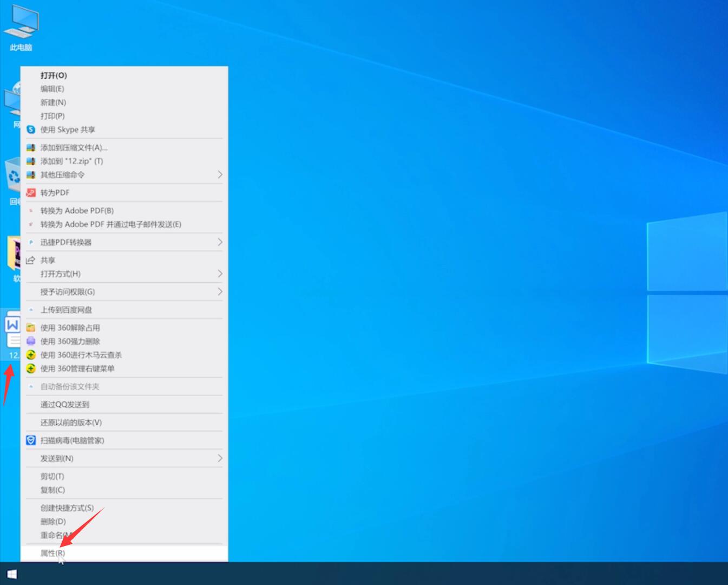
Task: Expand the 迅捷PDF转换器 submenu arrow
Action: pos(220,242)
